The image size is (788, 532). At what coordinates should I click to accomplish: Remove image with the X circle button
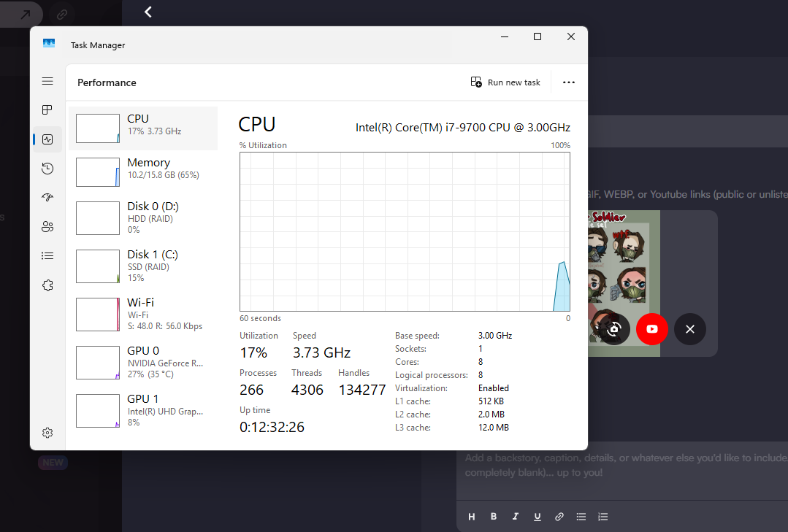690,329
